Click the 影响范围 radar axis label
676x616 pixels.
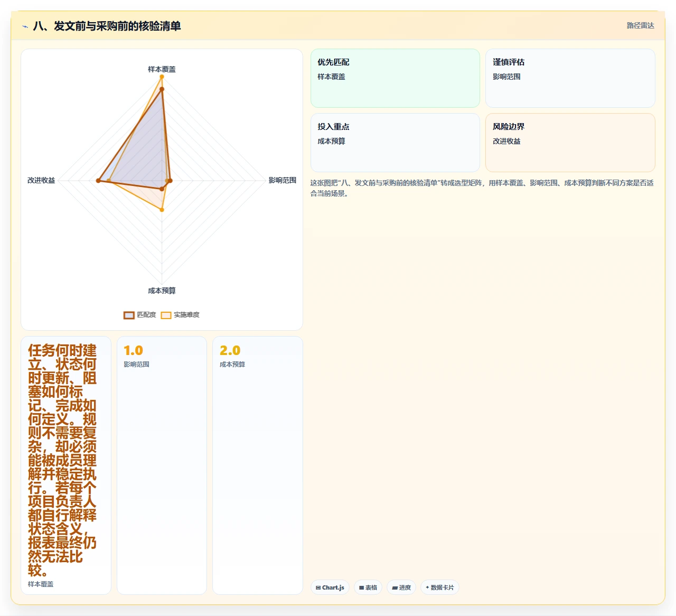(x=283, y=180)
